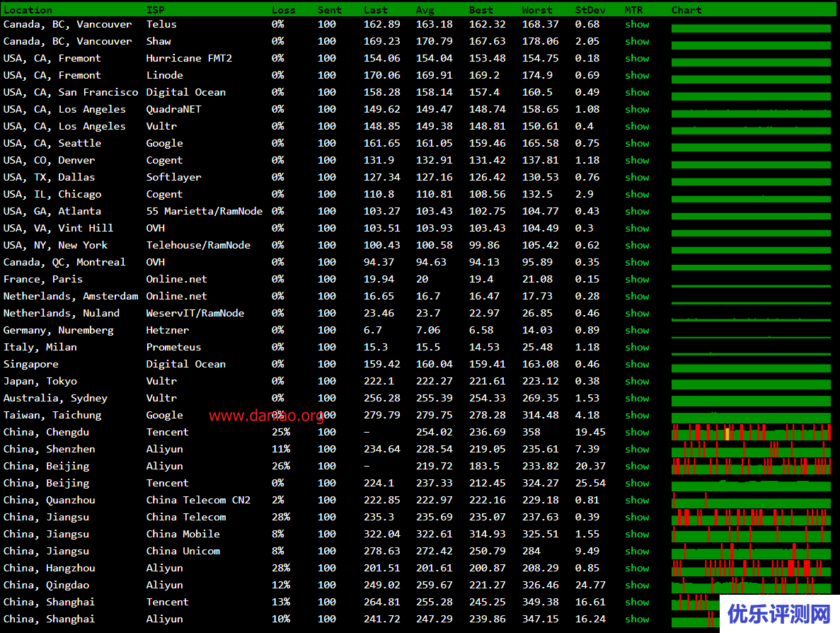840x633 pixels.
Task: Show MTR for Milan Prometeus
Action: pyautogui.click(x=637, y=348)
